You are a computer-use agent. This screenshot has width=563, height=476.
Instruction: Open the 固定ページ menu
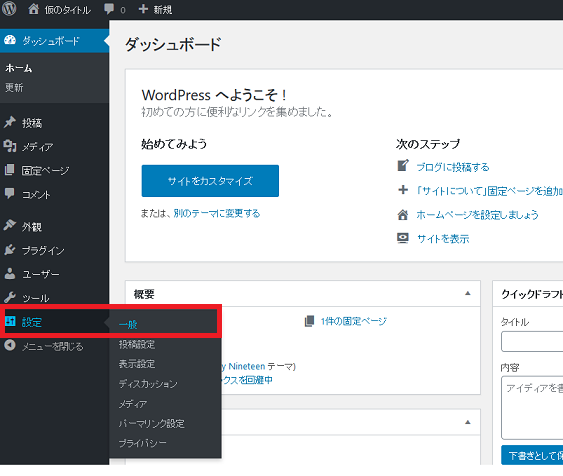pyautogui.click(x=45, y=171)
